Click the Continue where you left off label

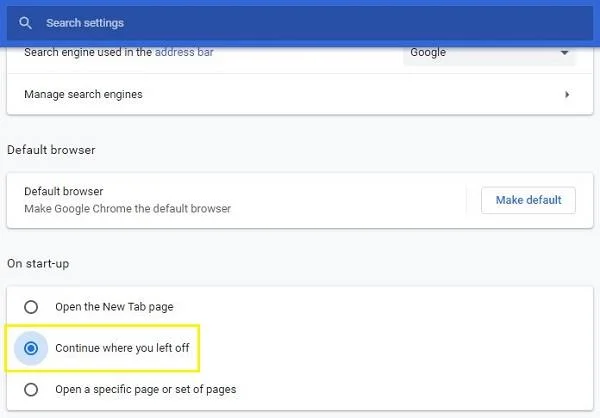122,348
